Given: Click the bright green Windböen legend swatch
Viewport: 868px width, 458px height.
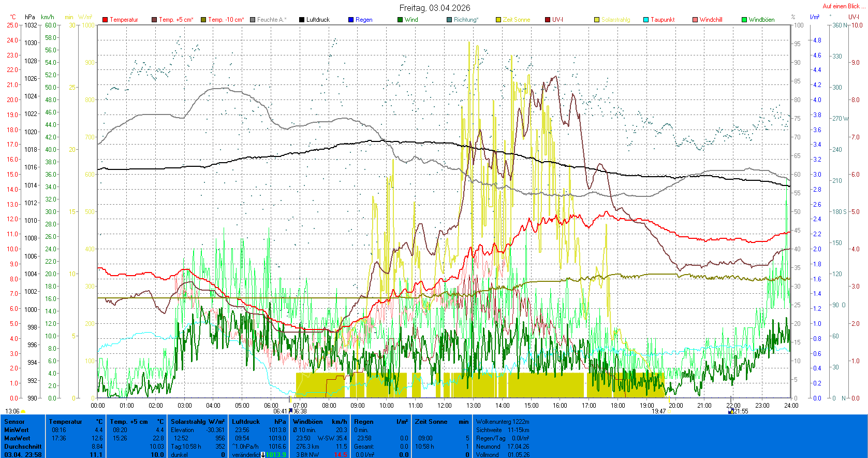Looking at the screenshot, I should (x=744, y=20).
